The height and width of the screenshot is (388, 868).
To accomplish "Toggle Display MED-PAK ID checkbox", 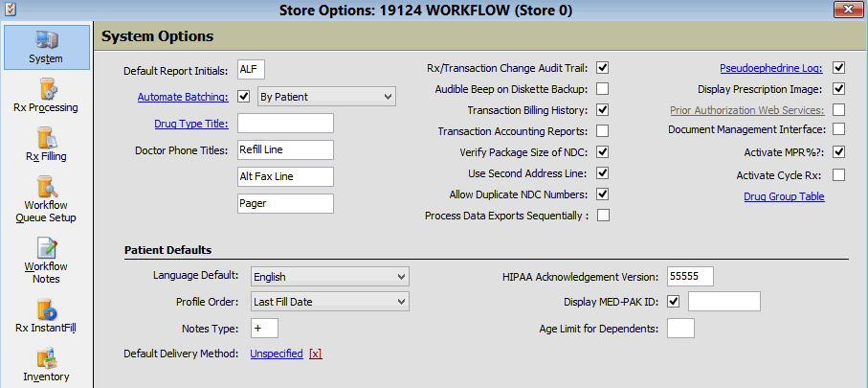I will (674, 302).
